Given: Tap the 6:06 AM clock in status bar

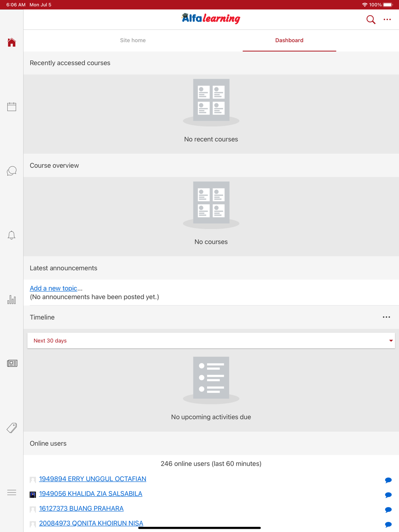Looking at the screenshot, I should 16,5.
